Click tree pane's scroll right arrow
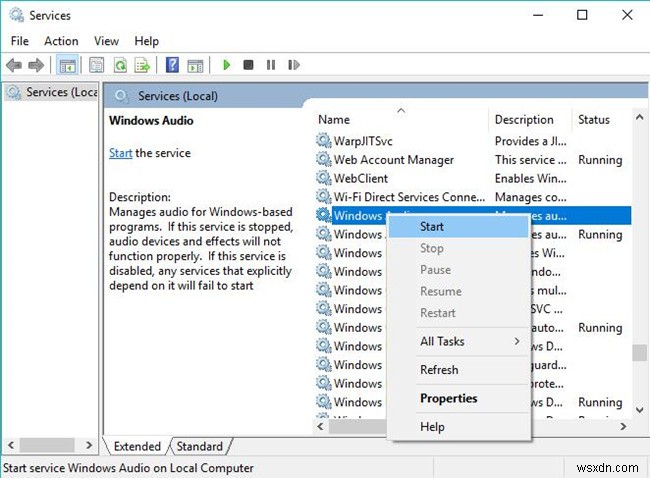This screenshot has width=650, height=478. click(89, 445)
